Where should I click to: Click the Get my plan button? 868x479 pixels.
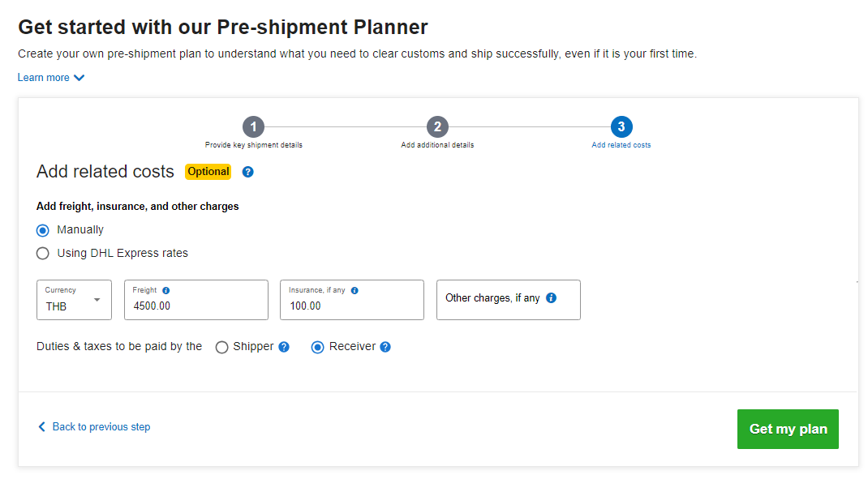[x=788, y=430]
